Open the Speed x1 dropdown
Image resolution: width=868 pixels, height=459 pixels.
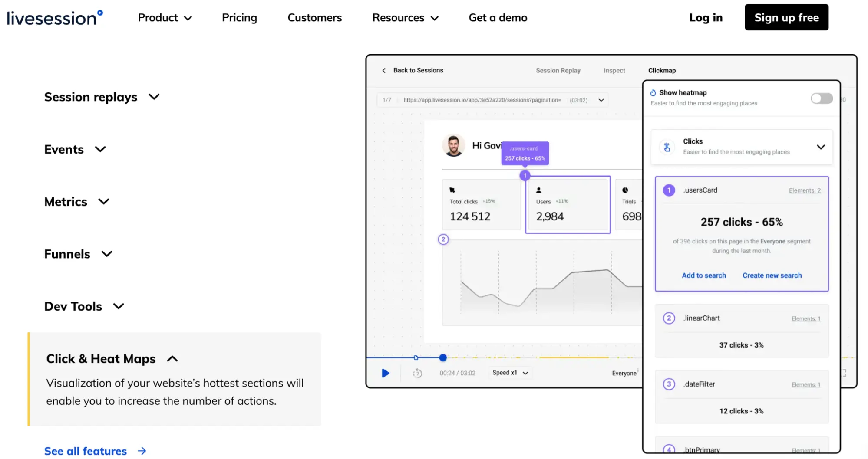(x=510, y=373)
